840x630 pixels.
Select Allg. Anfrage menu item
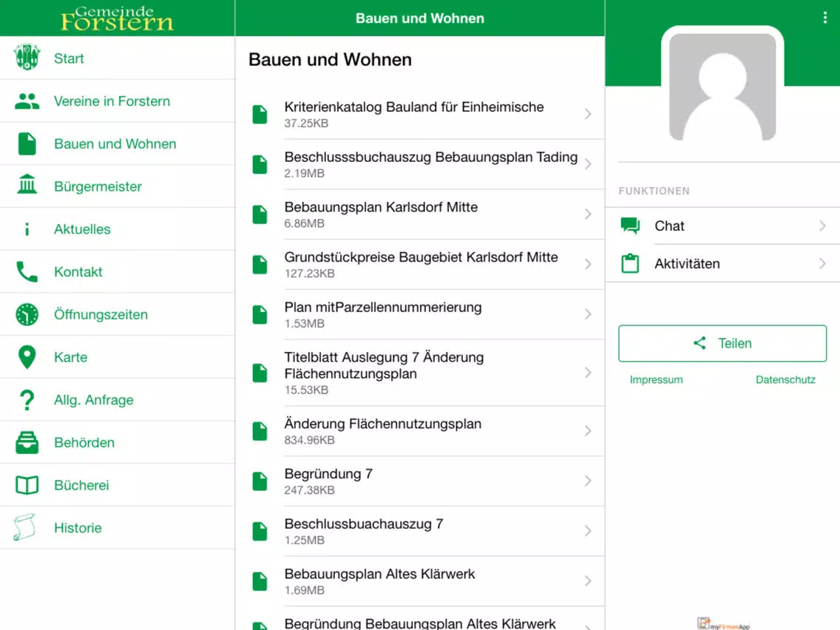click(118, 399)
